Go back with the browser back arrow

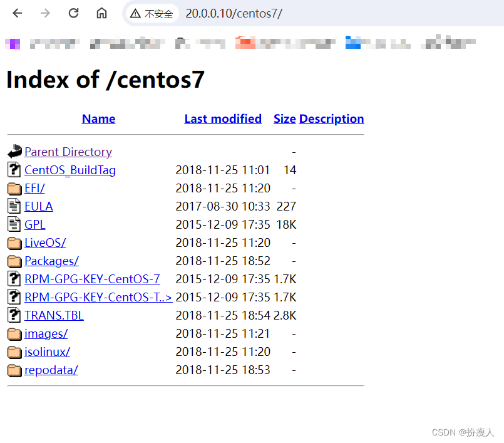click(18, 13)
